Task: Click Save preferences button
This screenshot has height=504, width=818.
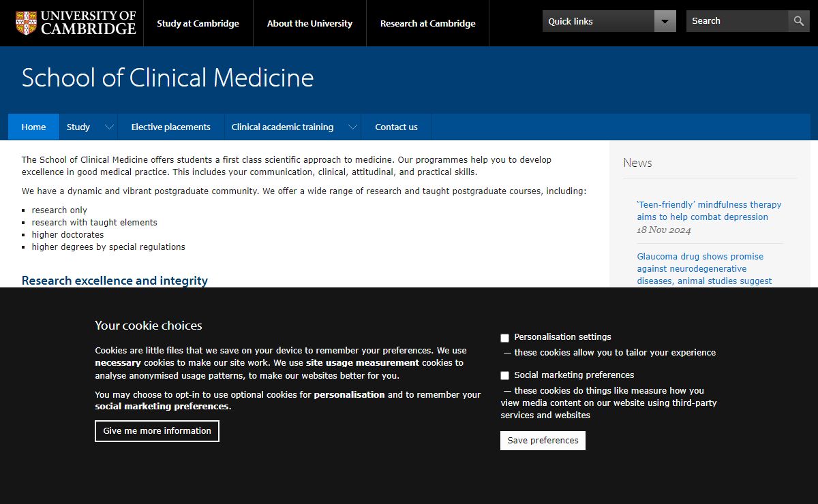Action: (543, 441)
